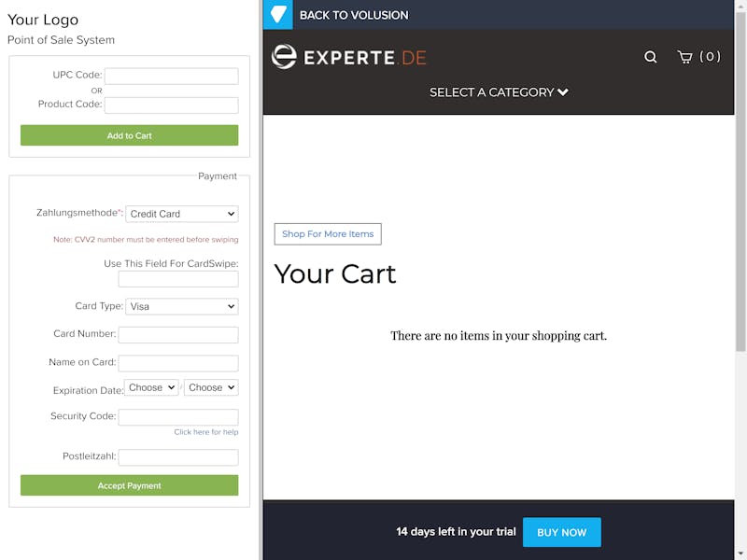
Task: Focus the Card Number field
Action: 178,335
